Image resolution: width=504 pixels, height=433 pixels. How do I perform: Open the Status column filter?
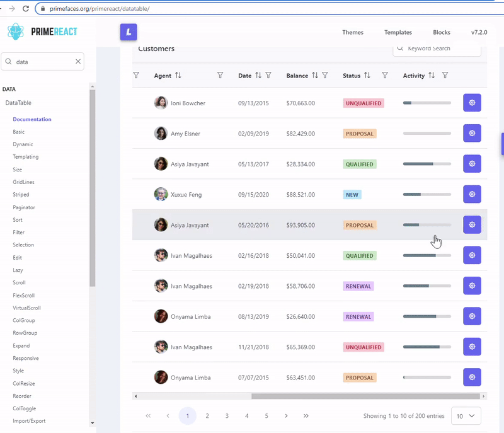click(385, 75)
